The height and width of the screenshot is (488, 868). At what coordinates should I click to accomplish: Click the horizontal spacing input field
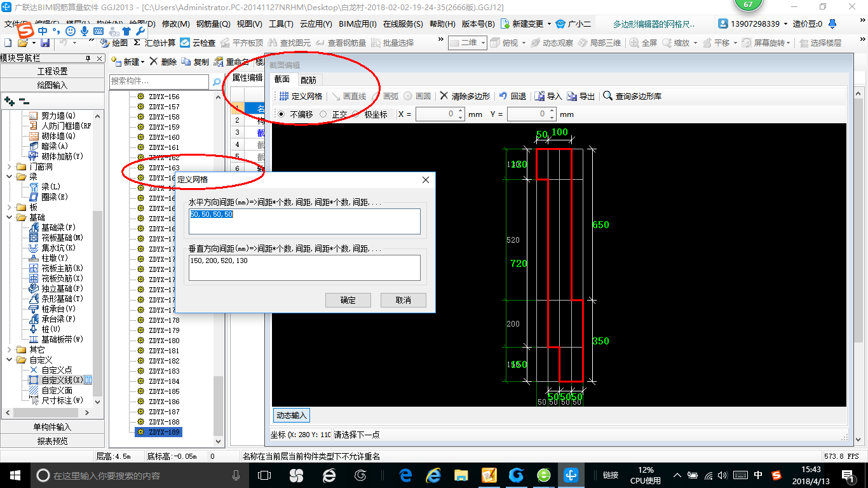[x=304, y=221]
